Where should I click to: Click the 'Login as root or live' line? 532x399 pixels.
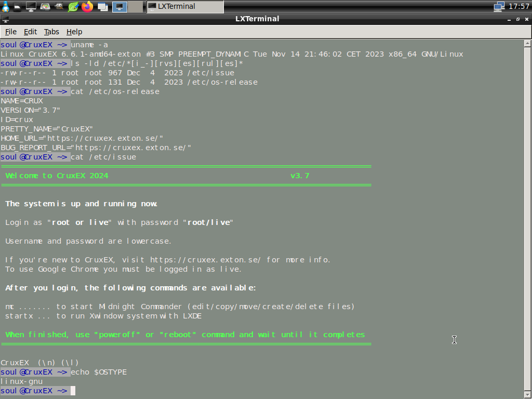[119, 222]
